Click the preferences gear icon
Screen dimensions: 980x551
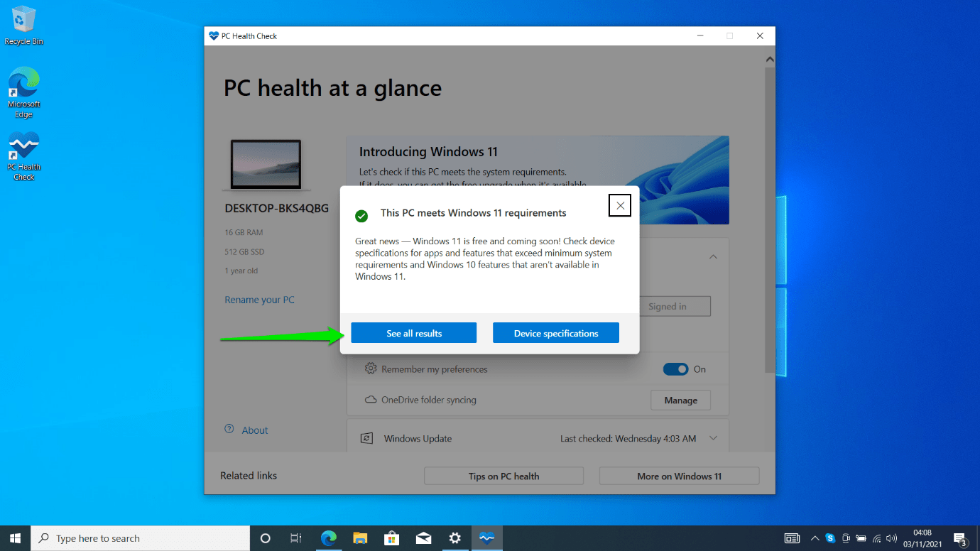[x=371, y=369]
